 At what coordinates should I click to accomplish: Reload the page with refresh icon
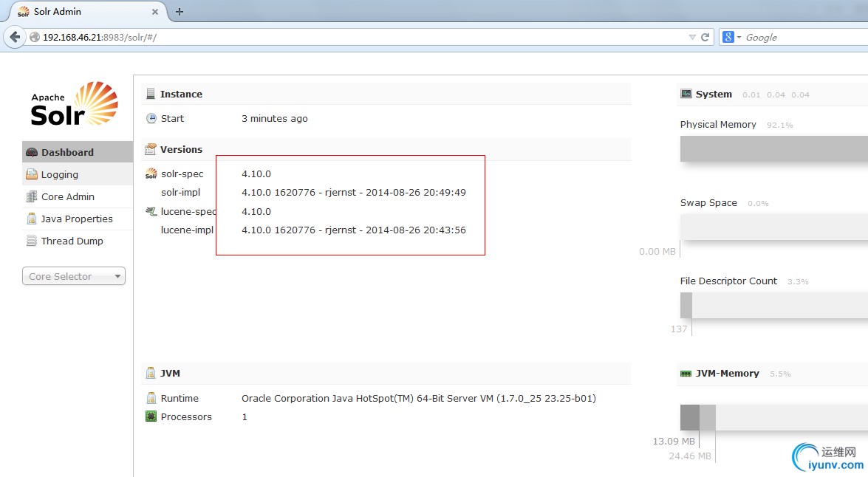[705, 37]
